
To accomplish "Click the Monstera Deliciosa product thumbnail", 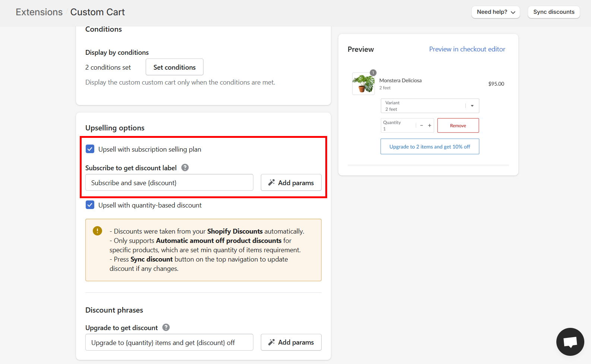I will [x=363, y=83].
